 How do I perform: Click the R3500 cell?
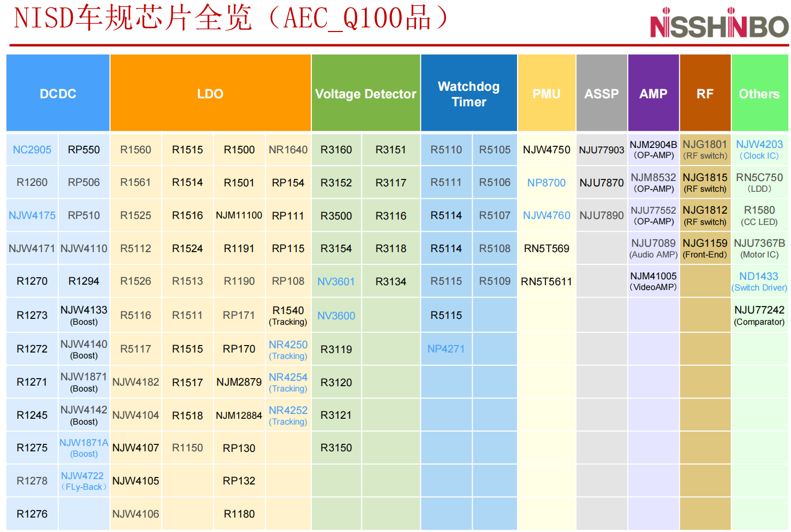point(336,215)
